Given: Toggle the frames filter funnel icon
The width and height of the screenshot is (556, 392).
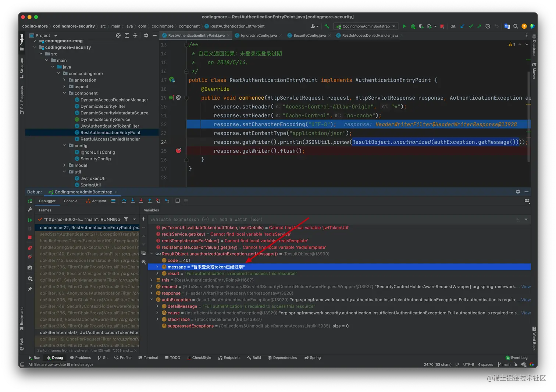Looking at the screenshot, I should [126, 219].
